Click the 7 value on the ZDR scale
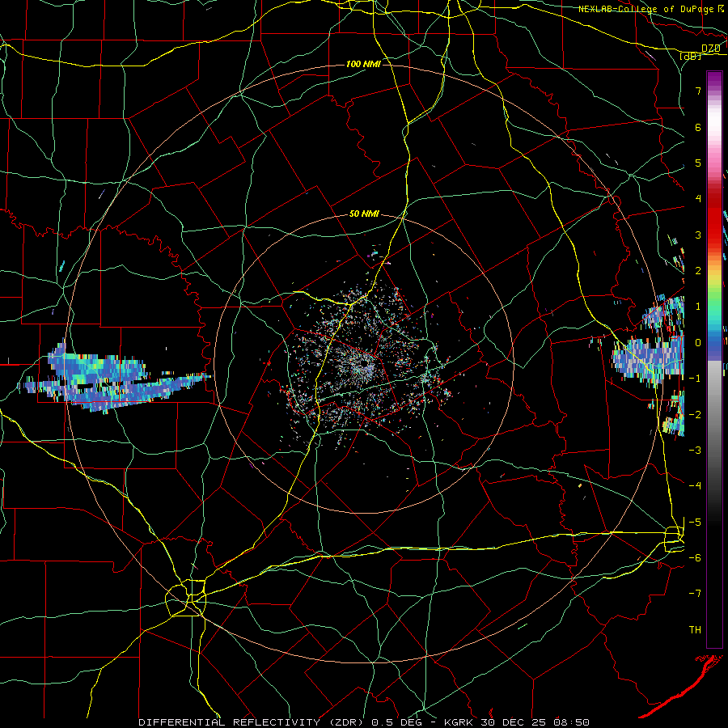The height and width of the screenshot is (728, 728). click(x=698, y=91)
